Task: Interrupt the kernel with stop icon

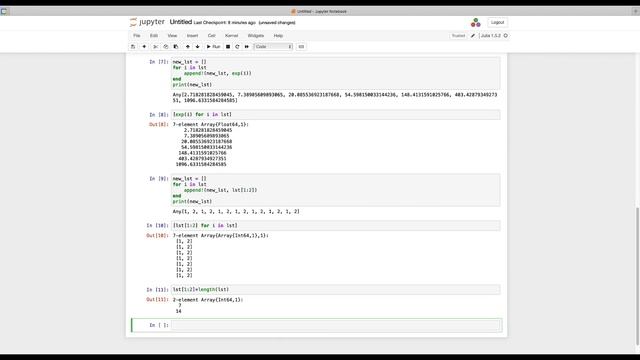Action: 228,47
